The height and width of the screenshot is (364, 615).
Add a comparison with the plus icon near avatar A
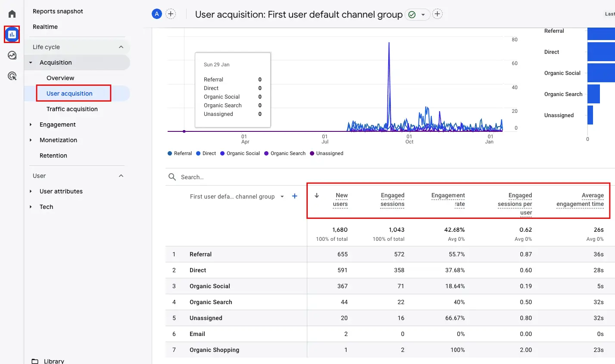[x=171, y=13]
